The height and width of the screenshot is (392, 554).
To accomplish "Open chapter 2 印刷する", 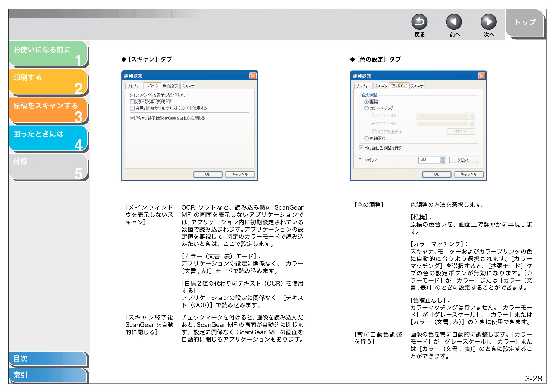I will coord(48,81).
